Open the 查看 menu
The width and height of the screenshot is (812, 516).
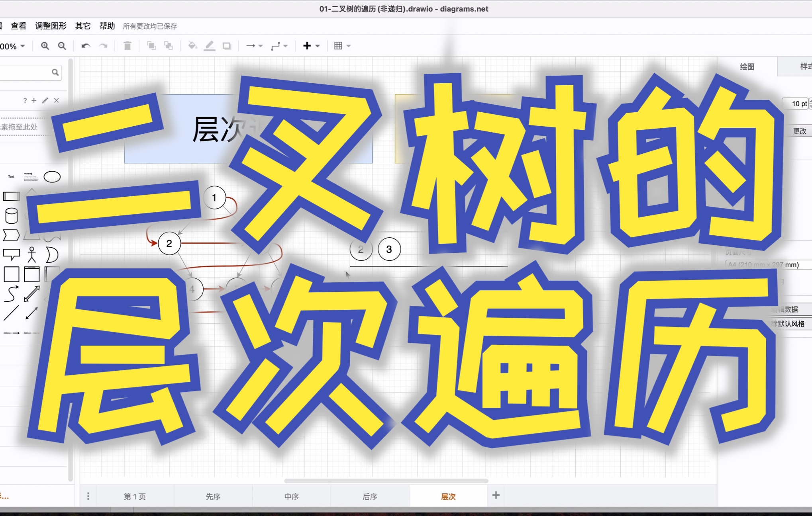[x=18, y=26]
